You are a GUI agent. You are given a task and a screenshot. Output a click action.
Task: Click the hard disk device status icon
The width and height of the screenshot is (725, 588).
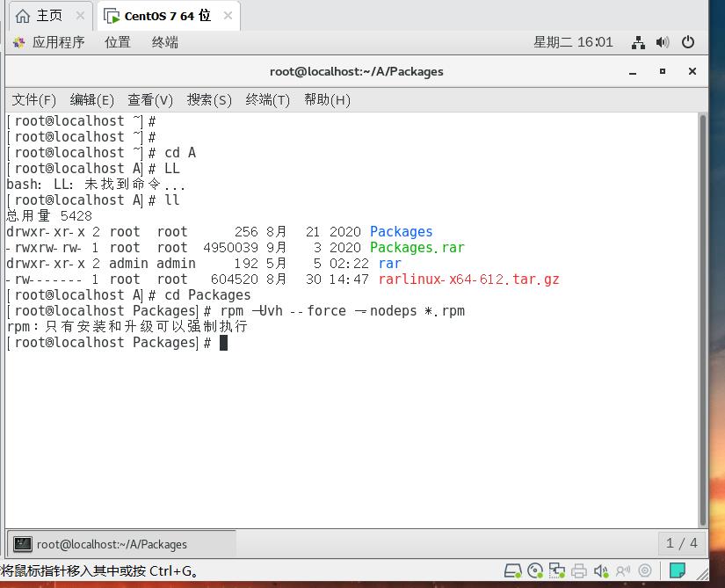pos(512,571)
